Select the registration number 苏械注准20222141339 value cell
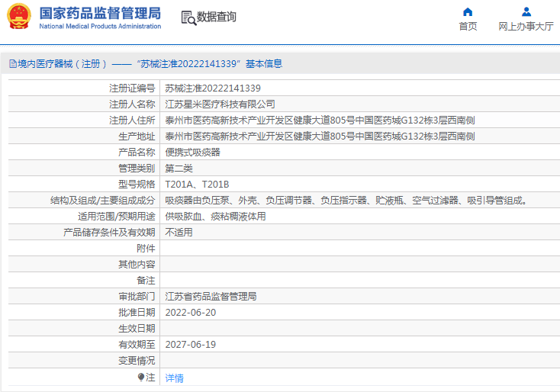The width and height of the screenshot is (560, 392). coord(213,88)
